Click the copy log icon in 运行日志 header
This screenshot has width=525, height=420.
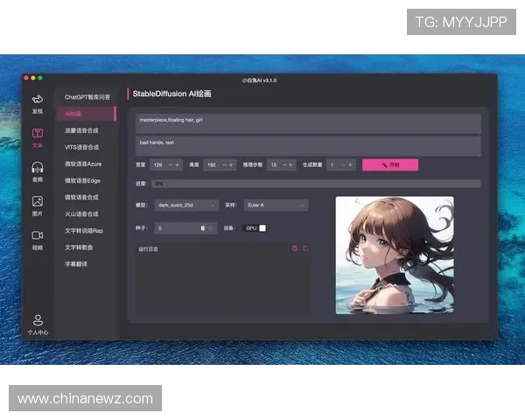pyautogui.click(x=305, y=248)
